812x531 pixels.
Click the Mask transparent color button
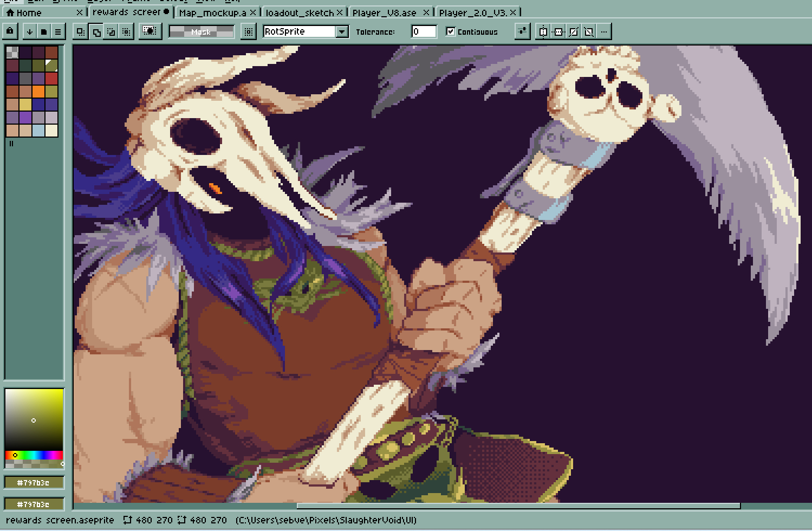[201, 31]
